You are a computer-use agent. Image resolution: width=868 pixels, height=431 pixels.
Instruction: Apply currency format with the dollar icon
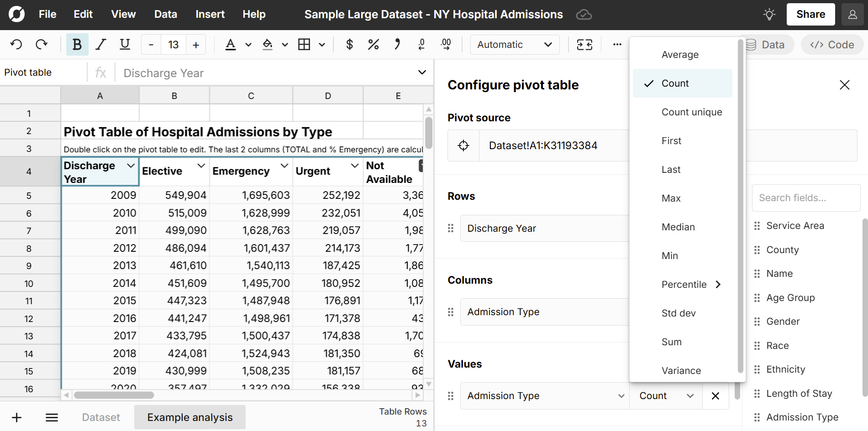click(349, 44)
